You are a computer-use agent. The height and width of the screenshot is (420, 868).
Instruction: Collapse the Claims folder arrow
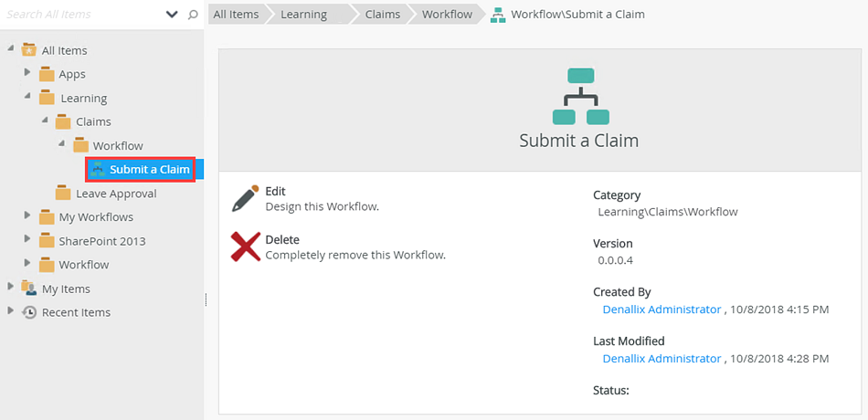click(46, 120)
